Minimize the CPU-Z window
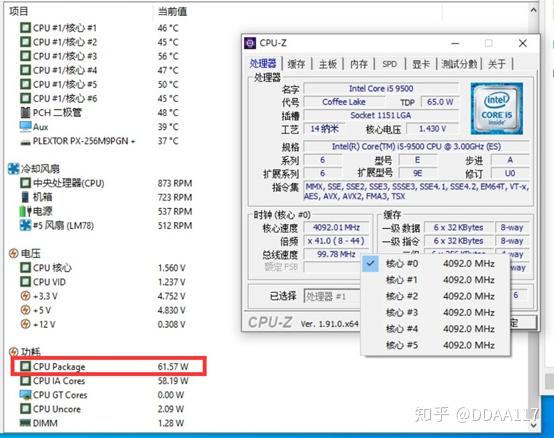554x438 pixels. pyautogui.click(x=455, y=43)
